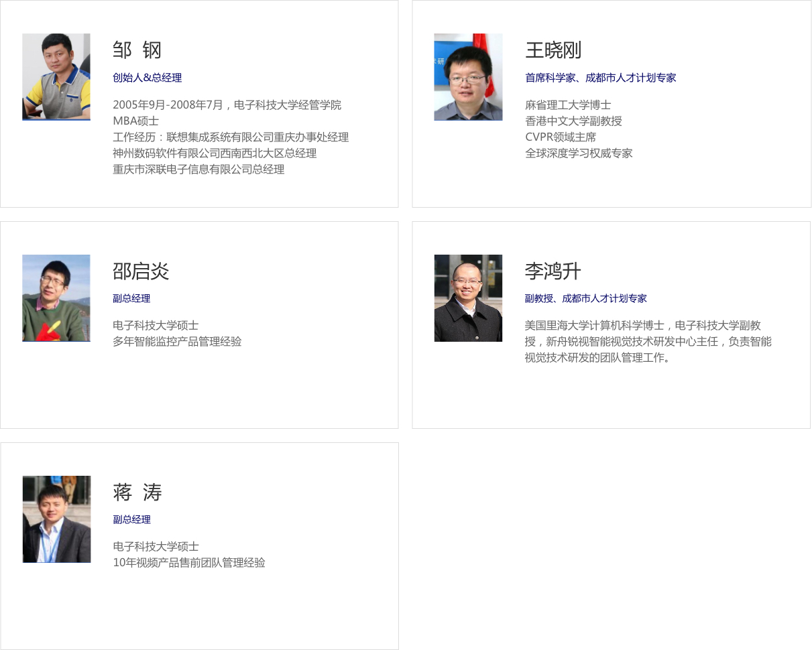Viewport: 812px width, 650px height.
Task: Click the name heading 邵启炎
Action: pyautogui.click(x=141, y=271)
